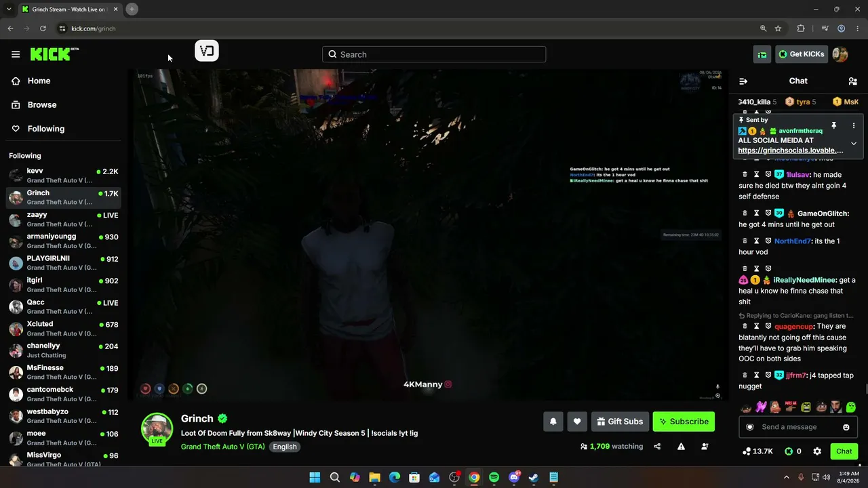Timeout quagencup with the hourglass icon
Screen dimensions: 868x488
[x=756, y=326]
